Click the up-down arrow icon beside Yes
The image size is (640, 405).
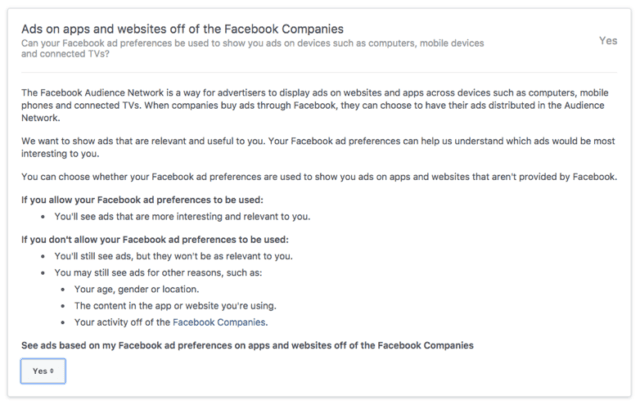tap(52, 371)
